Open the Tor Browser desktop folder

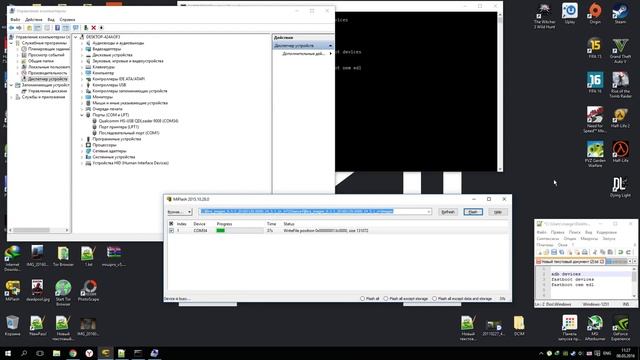click(63, 256)
